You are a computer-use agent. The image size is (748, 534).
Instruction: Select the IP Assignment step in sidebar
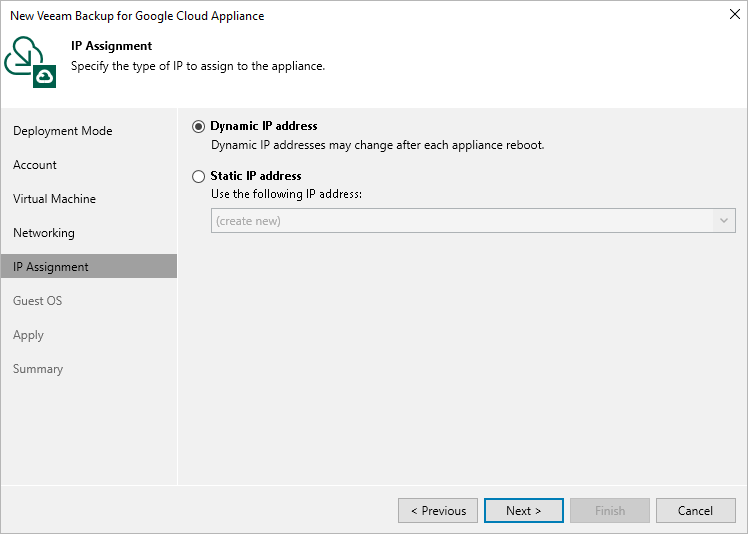click(x=89, y=266)
